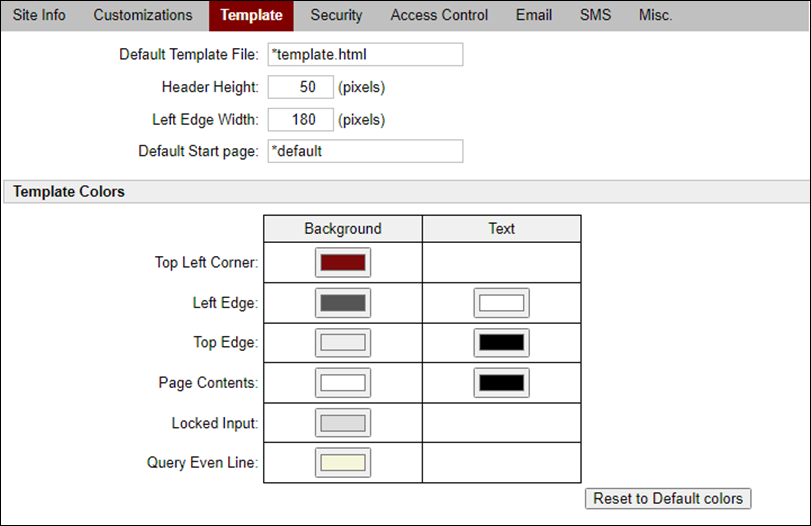Viewport: 811px width, 526px height.
Task: Choose the Query Even Line background color
Action: point(342,463)
